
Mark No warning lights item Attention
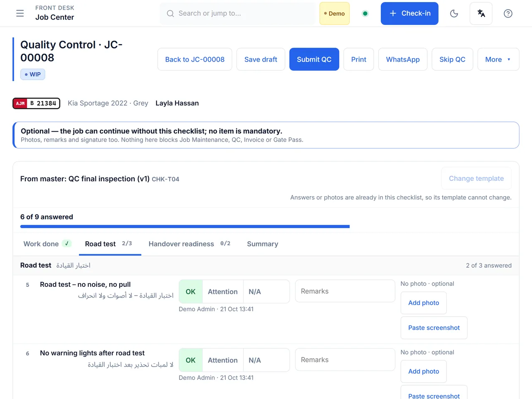223,360
